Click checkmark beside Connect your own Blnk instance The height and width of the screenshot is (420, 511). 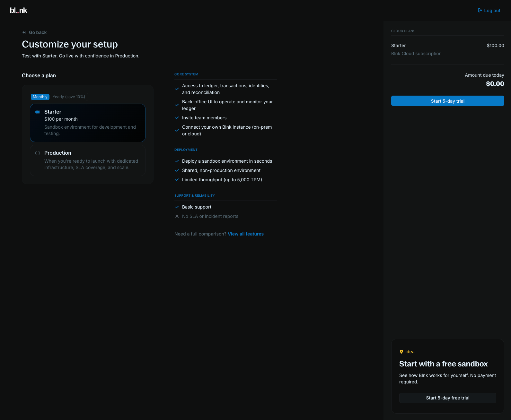pos(177,131)
